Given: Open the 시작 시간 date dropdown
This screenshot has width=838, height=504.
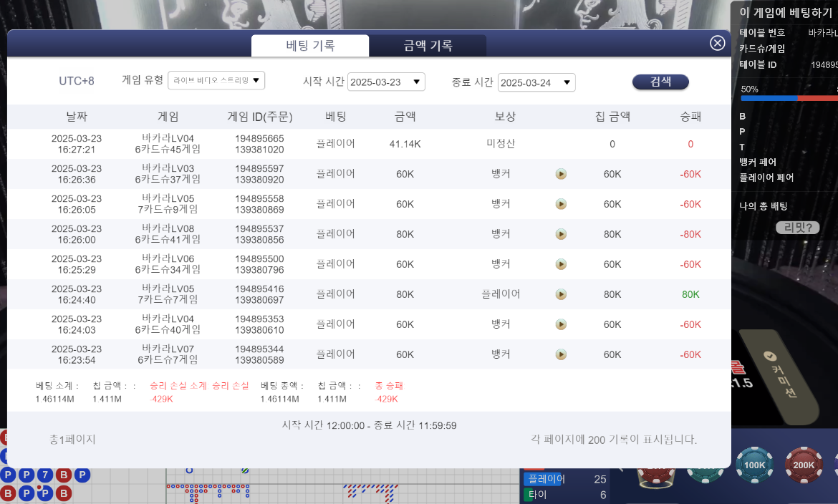Looking at the screenshot, I should tap(386, 82).
